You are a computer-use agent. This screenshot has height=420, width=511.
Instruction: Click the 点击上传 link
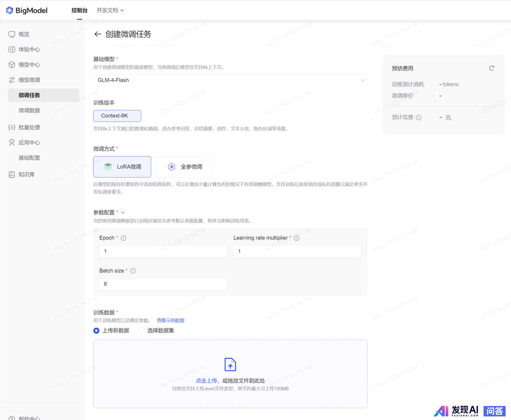206,381
